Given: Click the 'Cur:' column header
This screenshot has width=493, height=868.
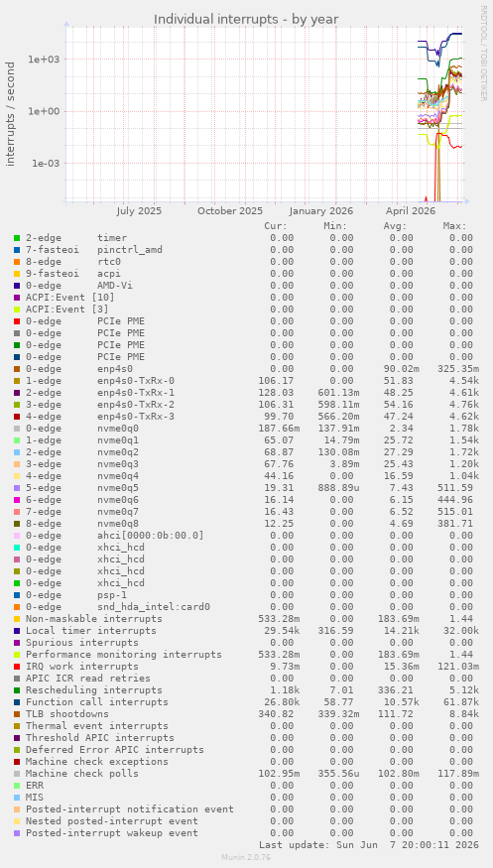Looking at the screenshot, I should click(x=276, y=226).
